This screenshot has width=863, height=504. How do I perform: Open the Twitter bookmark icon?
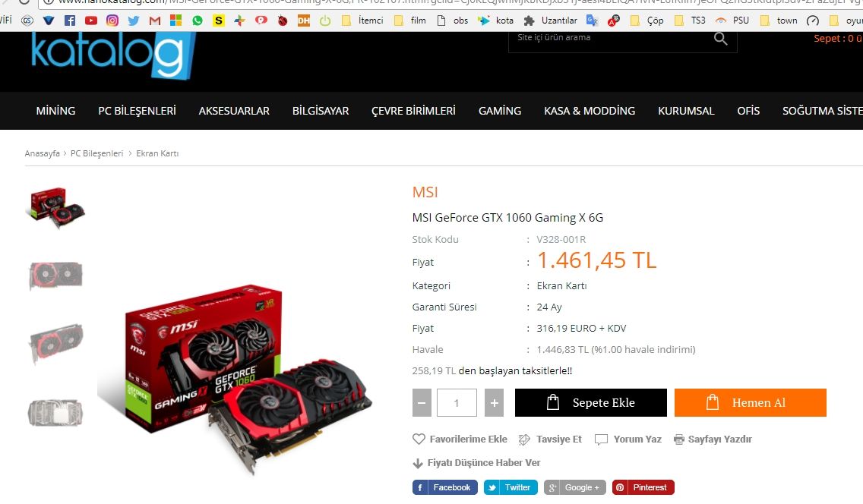point(133,20)
